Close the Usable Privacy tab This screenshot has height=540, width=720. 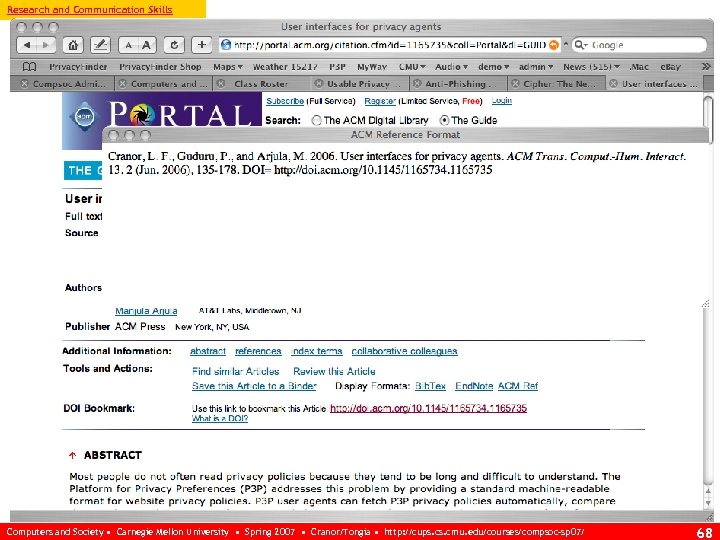point(319,84)
